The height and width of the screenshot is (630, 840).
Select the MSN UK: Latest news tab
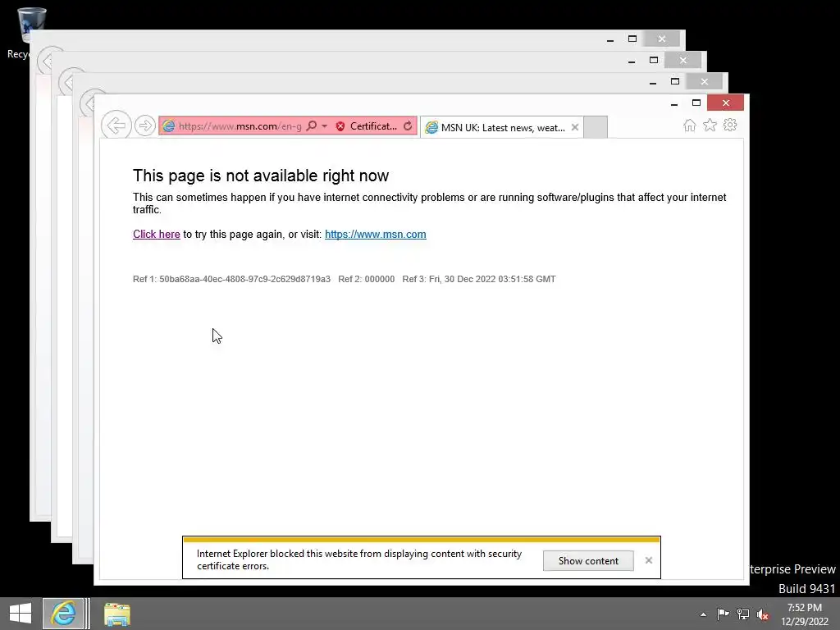[x=501, y=127]
